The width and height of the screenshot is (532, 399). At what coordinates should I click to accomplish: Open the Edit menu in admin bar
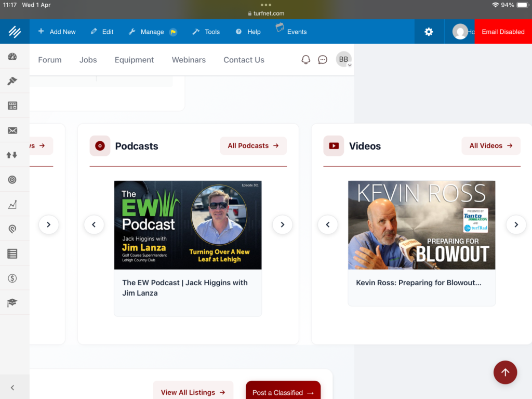pyautogui.click(x=102, y=32)
